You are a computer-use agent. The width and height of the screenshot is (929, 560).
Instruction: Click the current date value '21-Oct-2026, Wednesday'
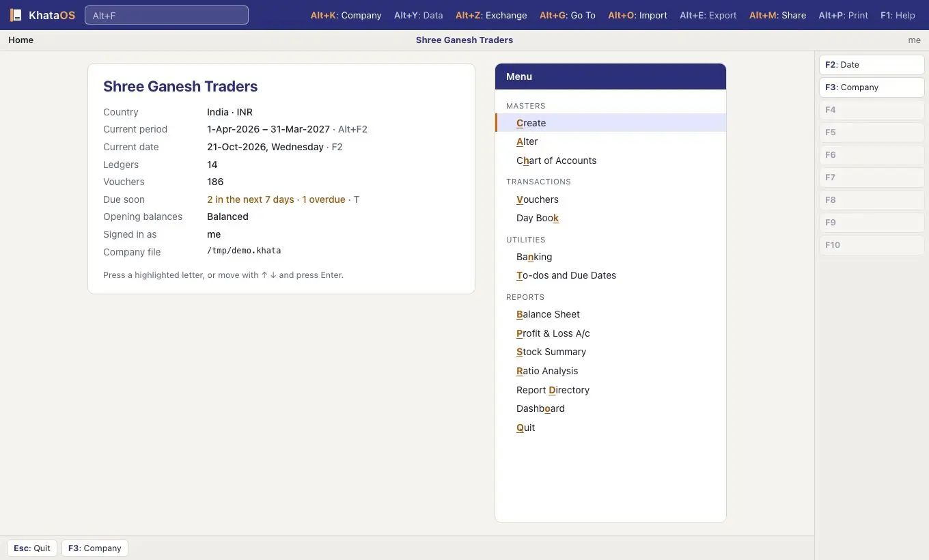click(265, 147)
